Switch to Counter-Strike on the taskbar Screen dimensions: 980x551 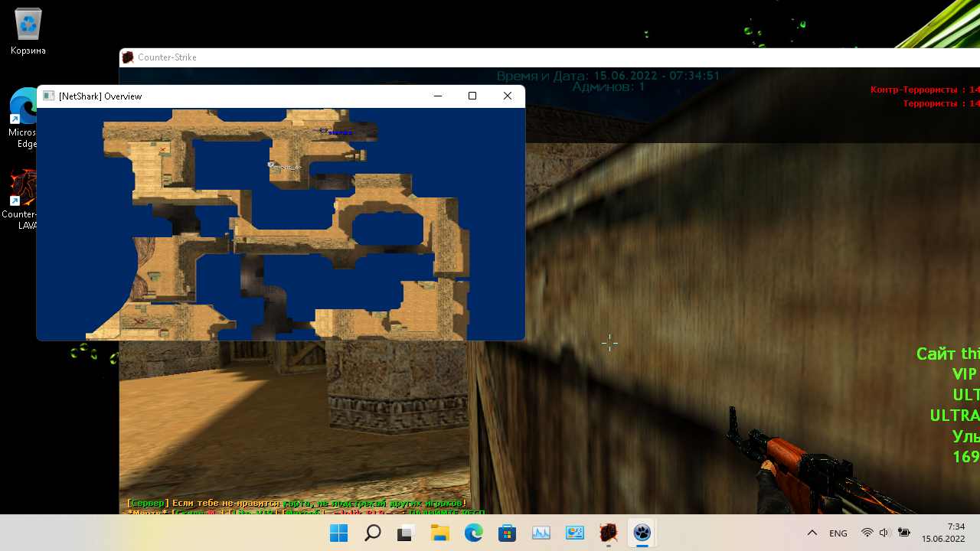coord(608,533)
